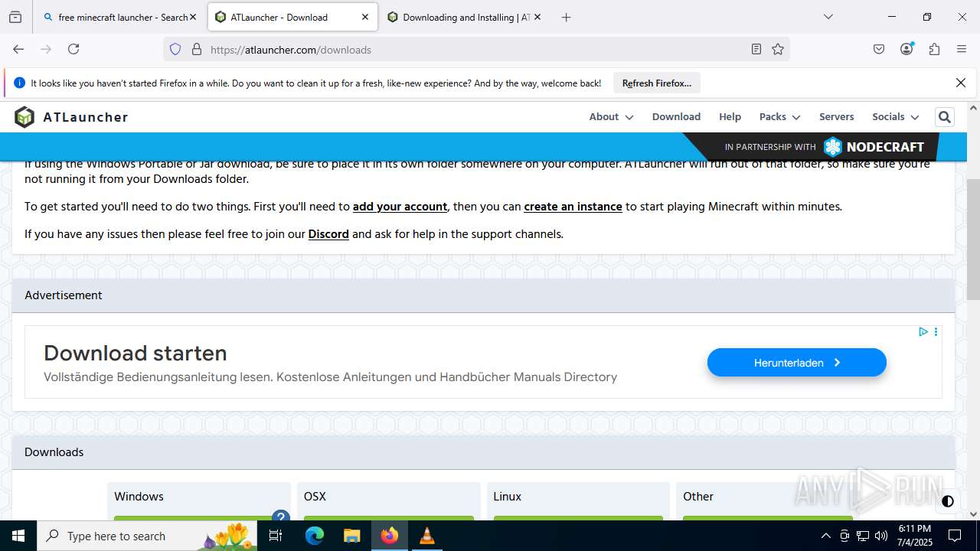
Task: Open Pocket save icon in toolbar
Action: (879, 49)
